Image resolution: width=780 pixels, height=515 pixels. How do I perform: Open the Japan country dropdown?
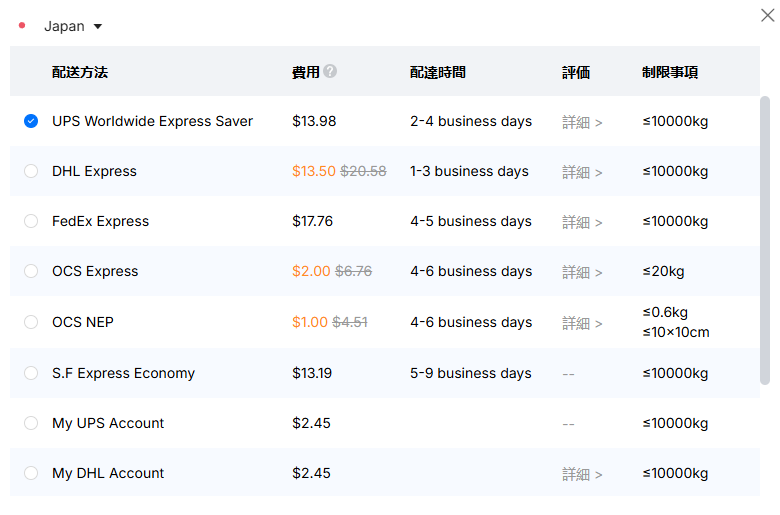(73, 26)
